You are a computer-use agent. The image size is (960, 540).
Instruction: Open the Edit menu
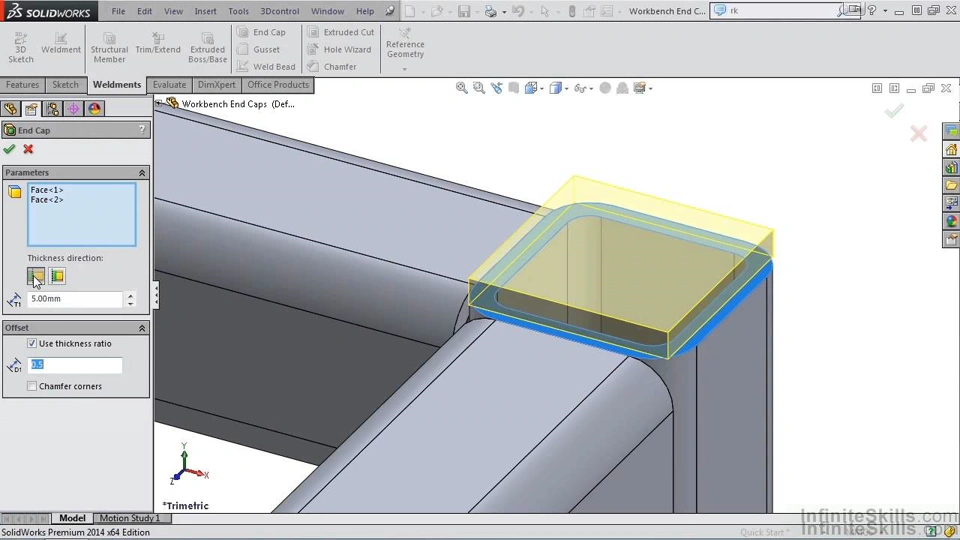(144, 11)
